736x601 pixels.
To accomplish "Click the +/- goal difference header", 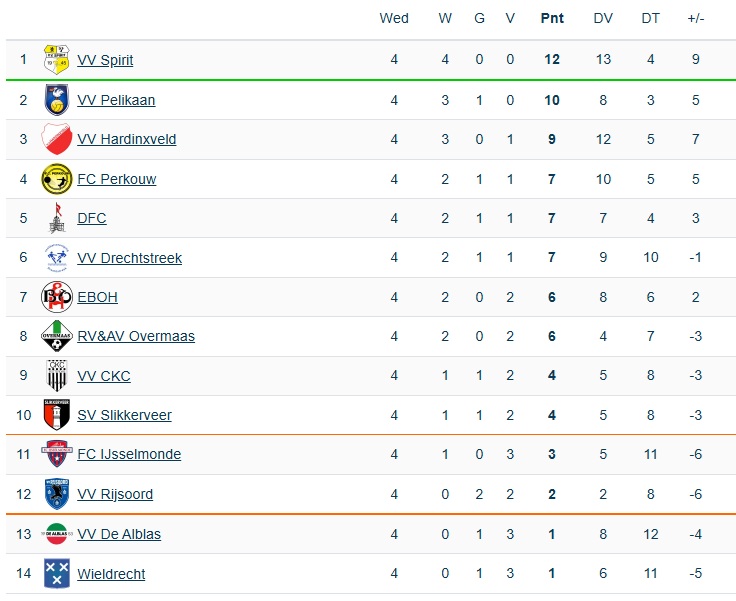I will click(x=696, y=18).
